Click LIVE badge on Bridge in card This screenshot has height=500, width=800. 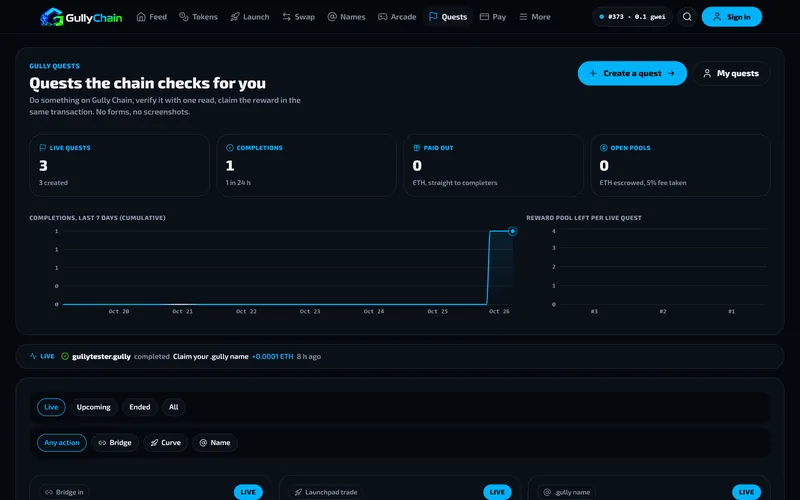248,492
